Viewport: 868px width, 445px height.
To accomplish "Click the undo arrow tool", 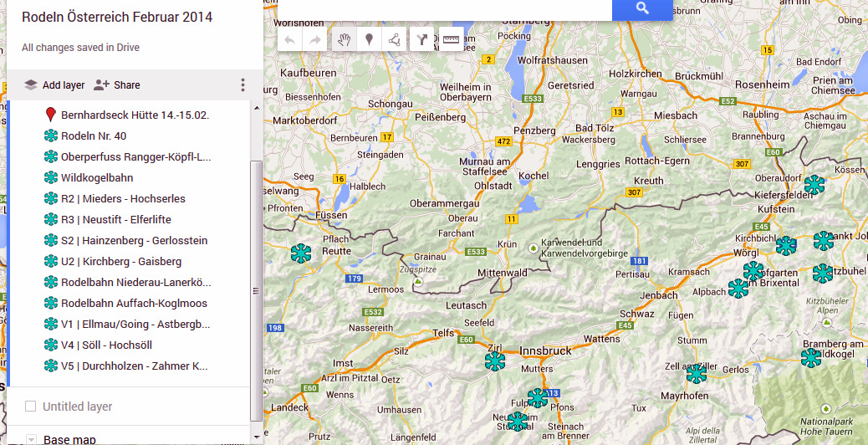I will click(x=290, y=39).
